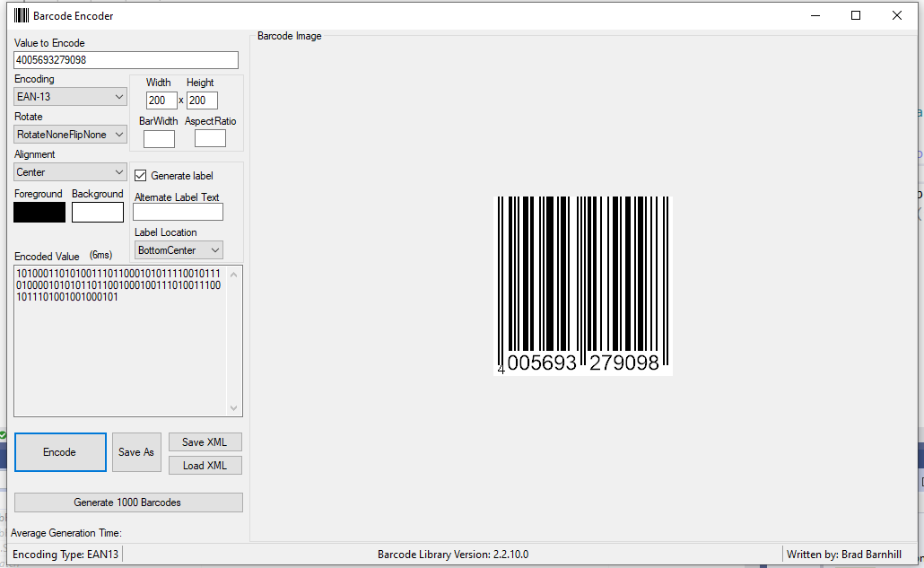Click the Average Generation Time label
Viewport: 924px width, 568px height.
(x=66, y=533)
